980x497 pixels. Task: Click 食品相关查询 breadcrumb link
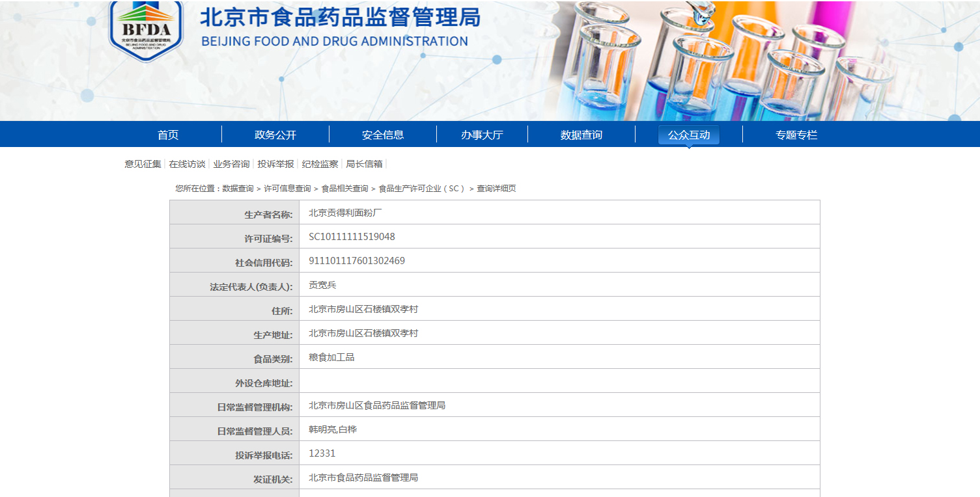click(344, 189)
